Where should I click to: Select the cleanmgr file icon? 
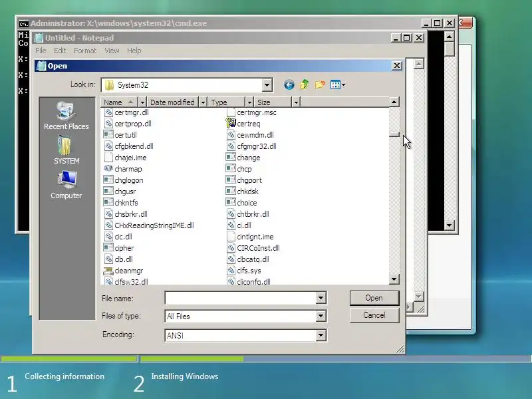tap(108, 271)
